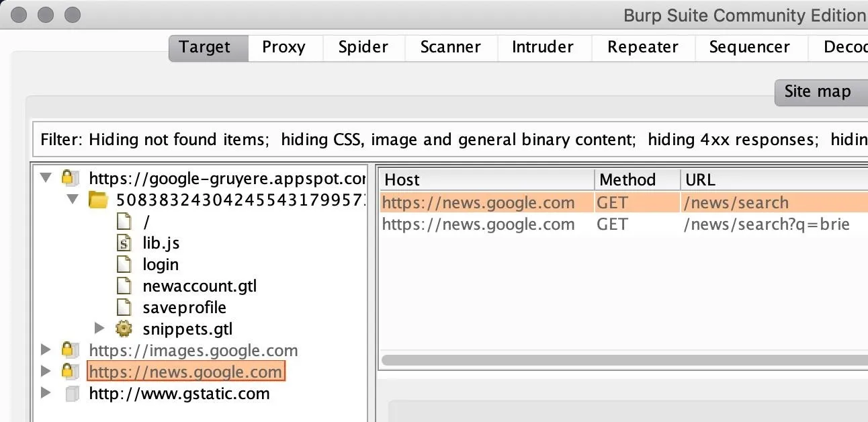
Task: Select the Site map sub-tab
Action: click(818, 92)
